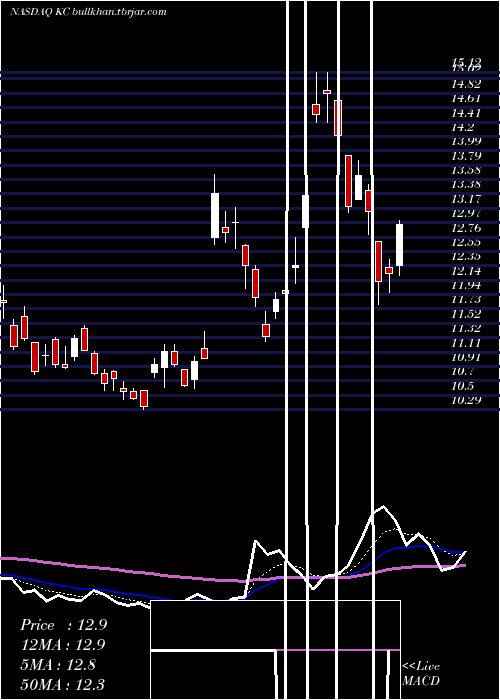Click the 13.38 price axis label
The height and width of the screenshot is (700, 500).
pos(466,184)
